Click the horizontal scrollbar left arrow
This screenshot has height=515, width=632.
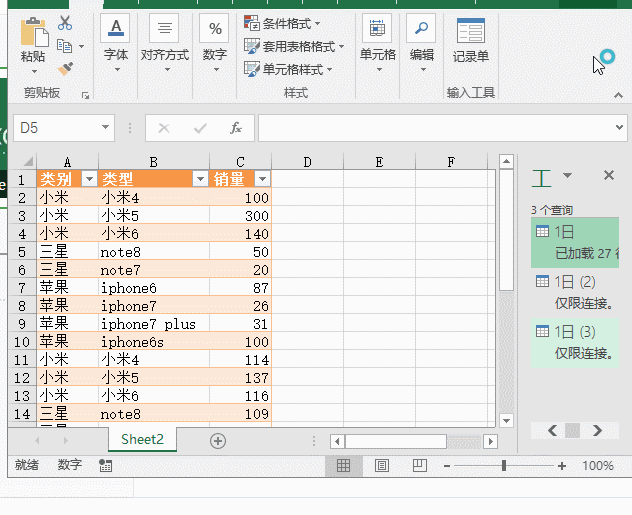337,441
